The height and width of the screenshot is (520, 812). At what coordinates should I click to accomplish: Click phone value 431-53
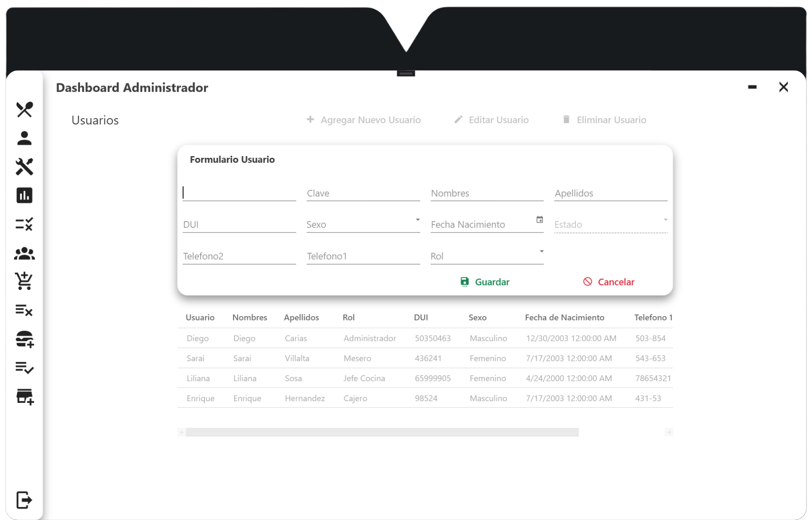[x=648, y=398]
